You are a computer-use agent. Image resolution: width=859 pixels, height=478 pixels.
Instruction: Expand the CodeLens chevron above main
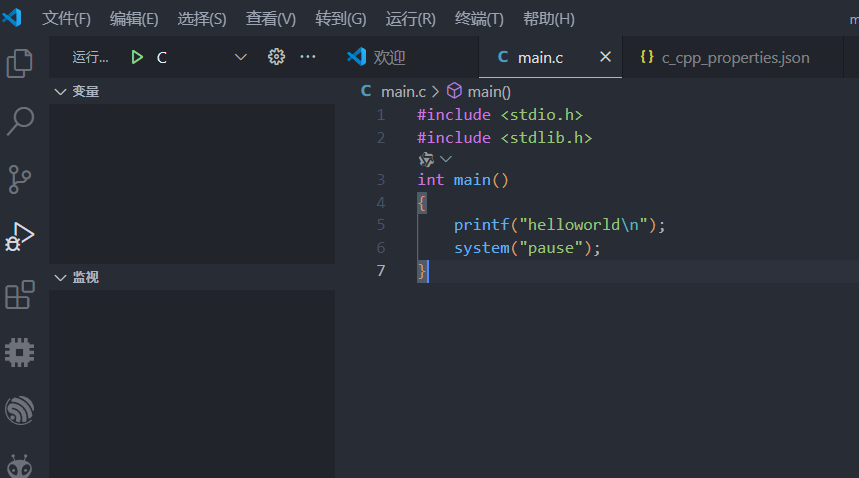tap(446, 159)
